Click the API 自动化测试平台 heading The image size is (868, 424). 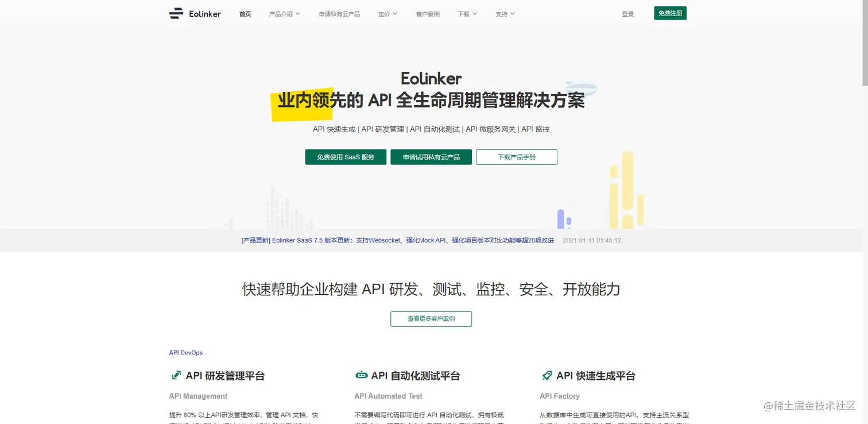(x=416, y=376)
